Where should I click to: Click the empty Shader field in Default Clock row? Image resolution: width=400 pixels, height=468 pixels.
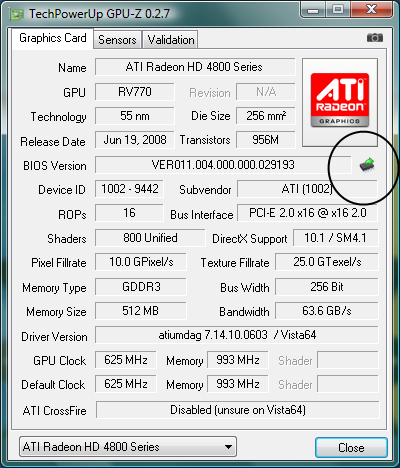coord(348,384)
